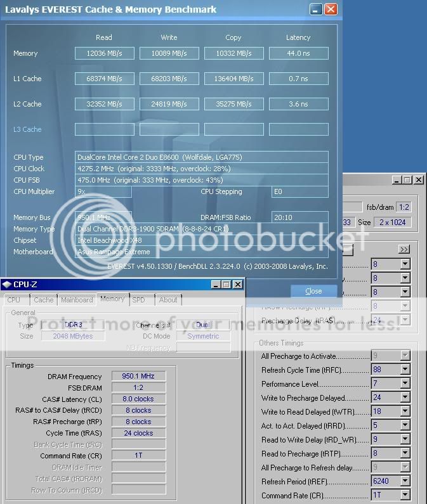Click the Close button in EVEREST
Image resolution: width=427 pixels, height=504 pixels.
313,291
